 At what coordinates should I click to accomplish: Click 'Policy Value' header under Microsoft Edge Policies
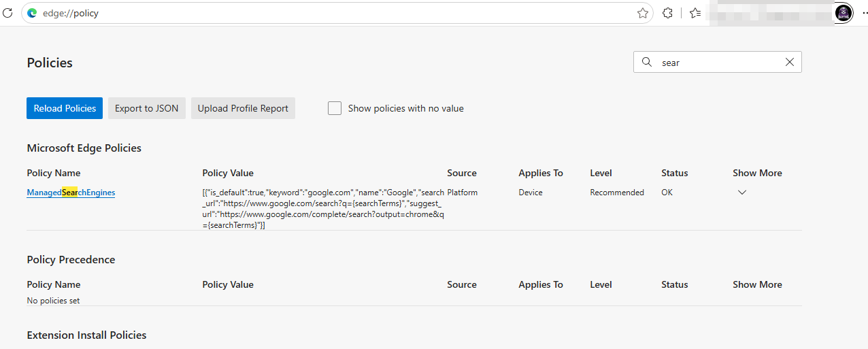pyautogui.click(x=228, y=173)
